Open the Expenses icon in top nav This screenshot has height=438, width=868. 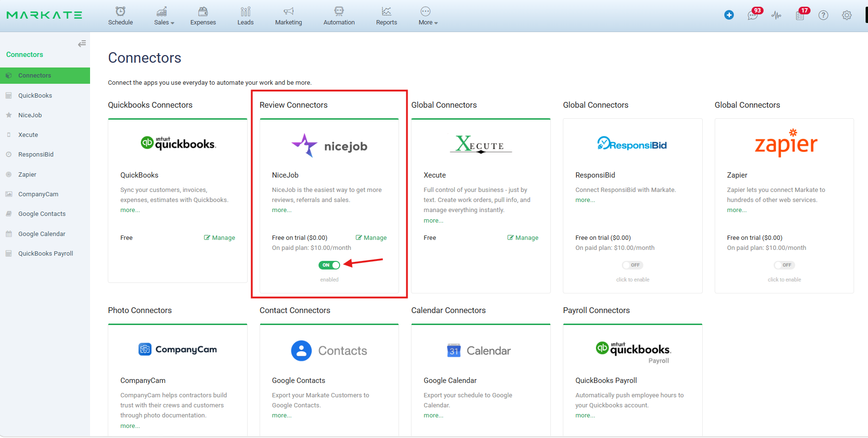click(203, 11)
